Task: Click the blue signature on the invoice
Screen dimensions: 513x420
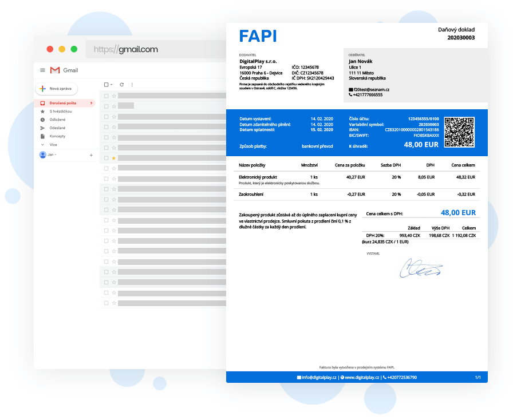Action: [421, 268]
